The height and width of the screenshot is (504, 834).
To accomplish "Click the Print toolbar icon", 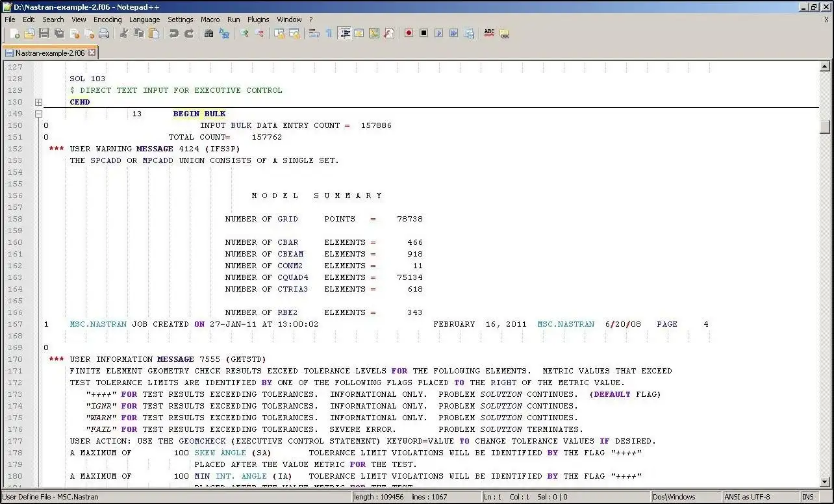I will [104, 33].
